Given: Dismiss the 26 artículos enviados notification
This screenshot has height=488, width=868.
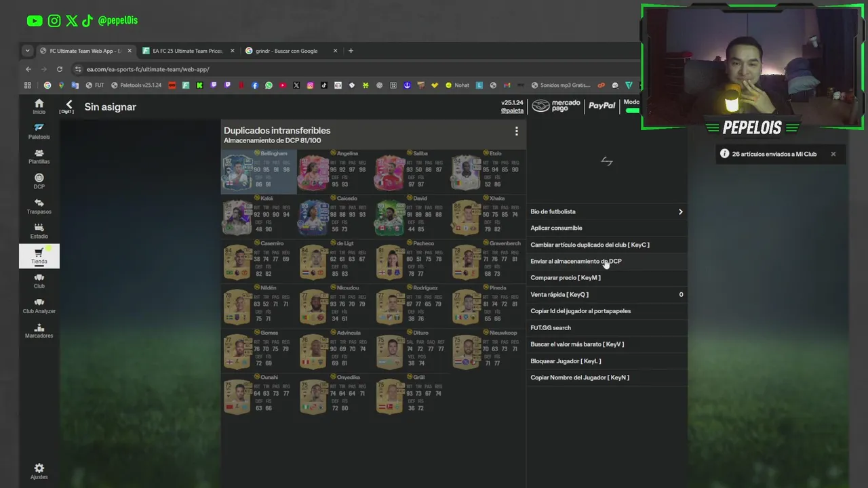Looking at the screenshot, I should click(833, 154).
